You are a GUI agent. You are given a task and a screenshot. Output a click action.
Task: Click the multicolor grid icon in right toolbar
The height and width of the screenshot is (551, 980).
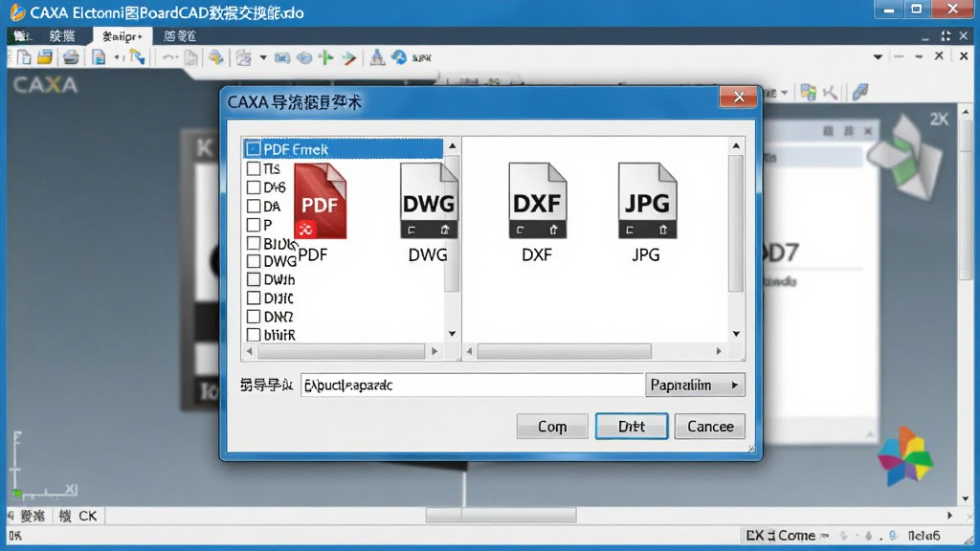point(808,93)
